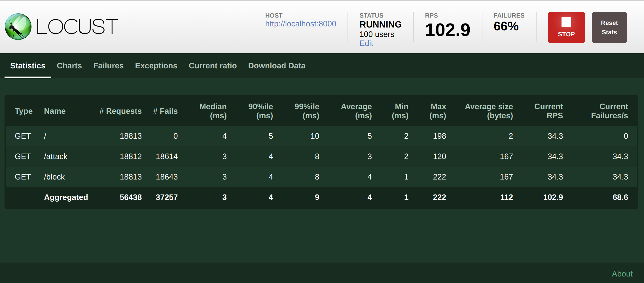
Task: Click the Aggregated row label
Action: pos(66,197)
